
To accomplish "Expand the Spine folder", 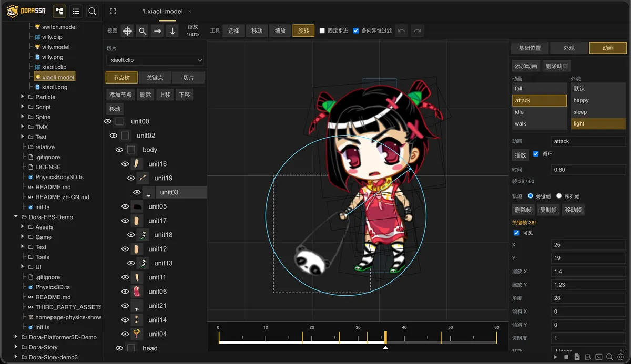I will pyautogui.click(x=23, y=117).
